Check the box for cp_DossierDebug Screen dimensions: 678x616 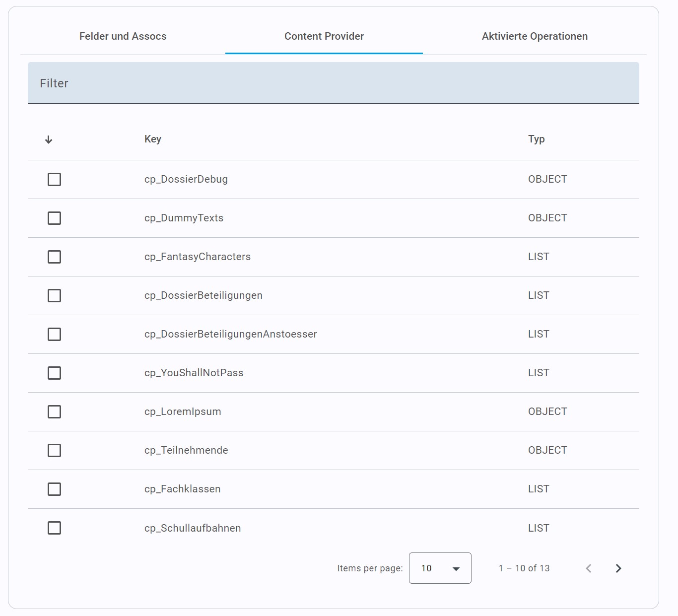pos(54,179)
